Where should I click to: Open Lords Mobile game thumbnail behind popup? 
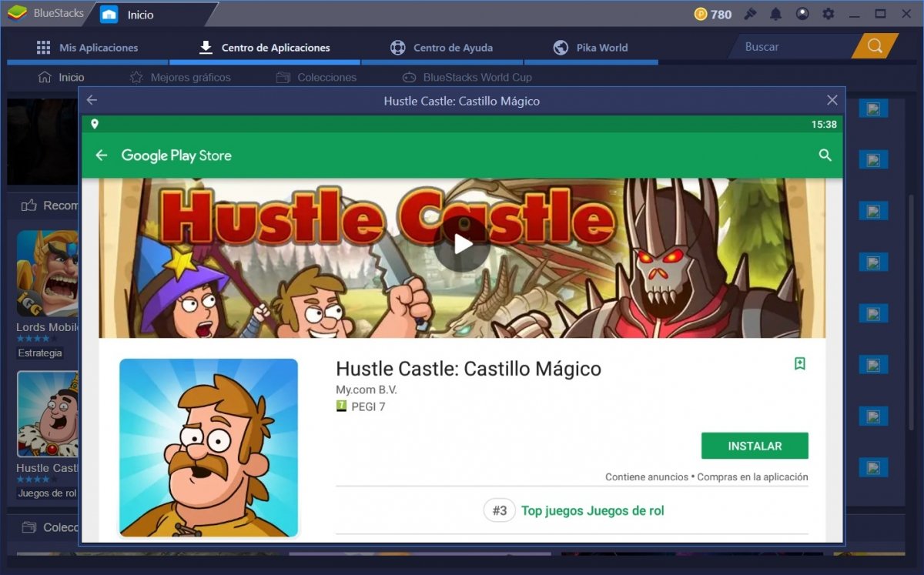point(48,273)
